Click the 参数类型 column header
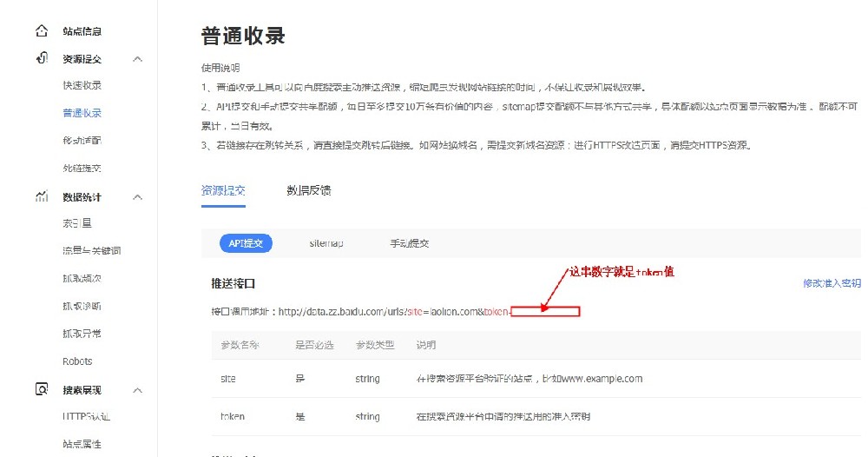 click(375, 345)
